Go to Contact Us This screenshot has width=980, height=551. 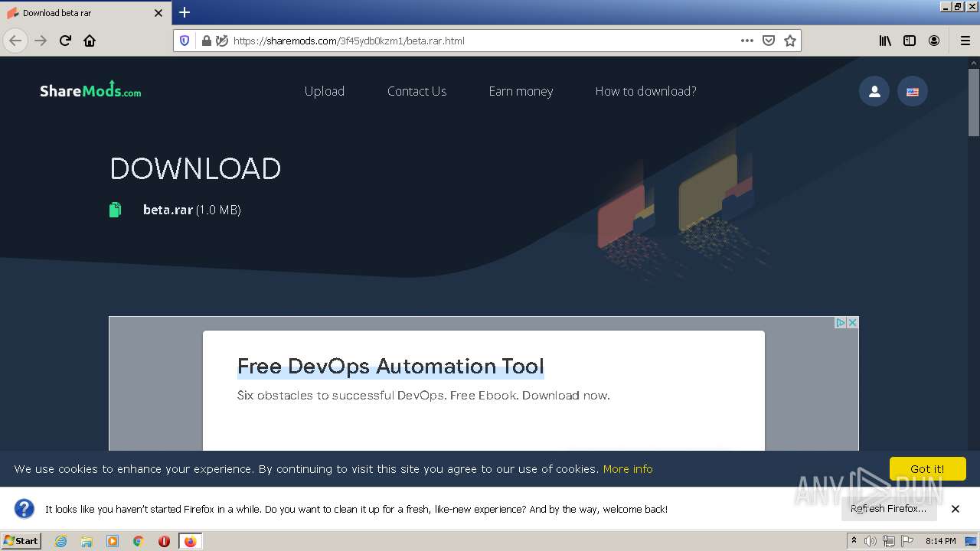pyautogui.click(x=416, y=91)
